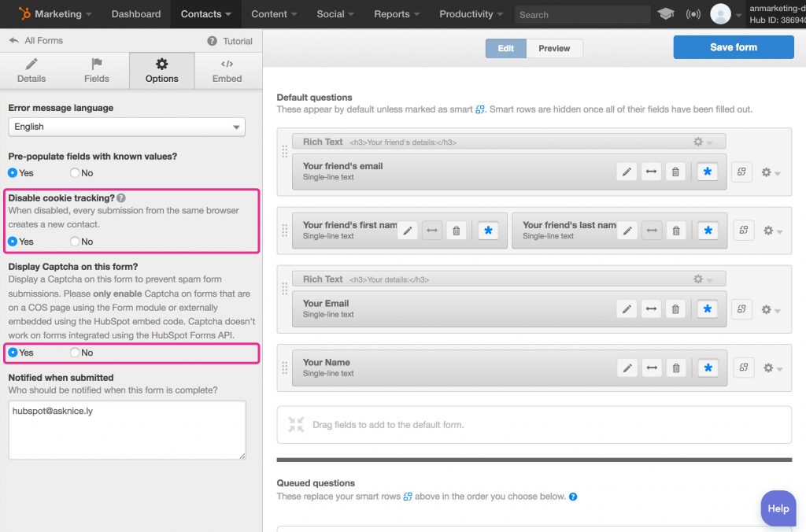Toggle required star on Your Name
Viewport: 806px width, 532px height.
708,368
